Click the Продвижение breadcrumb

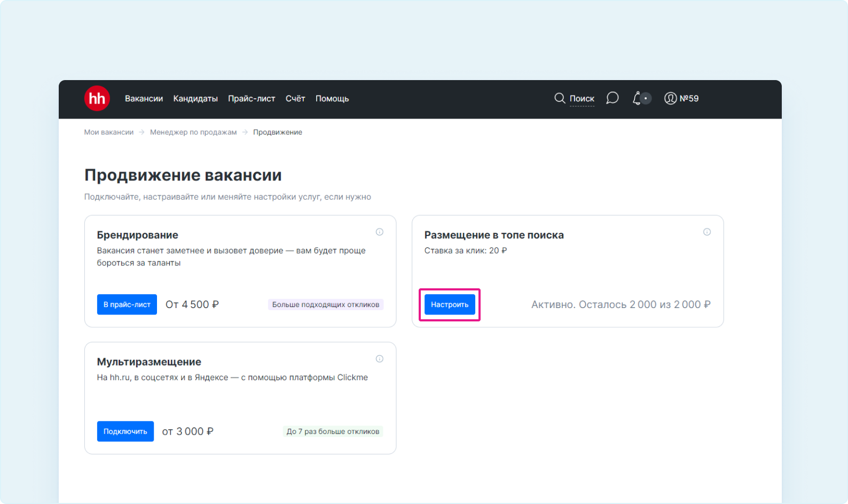pos(278,132)
